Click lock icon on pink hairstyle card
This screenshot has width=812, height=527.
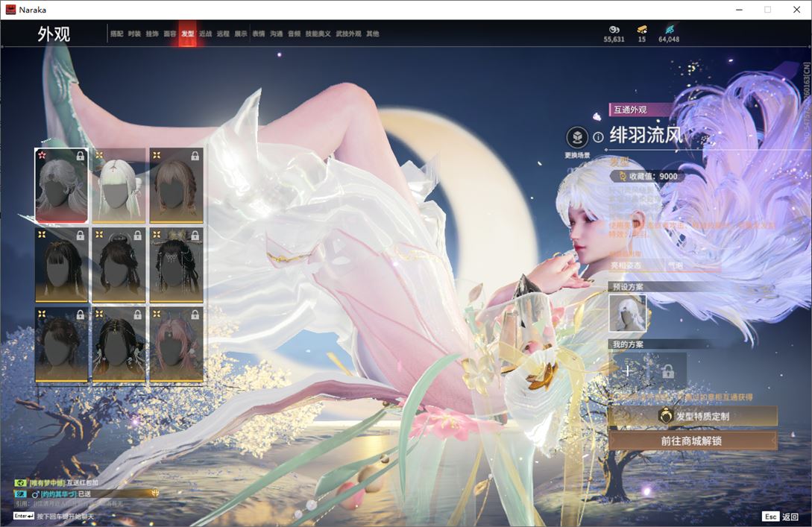(x=195, y=315)
